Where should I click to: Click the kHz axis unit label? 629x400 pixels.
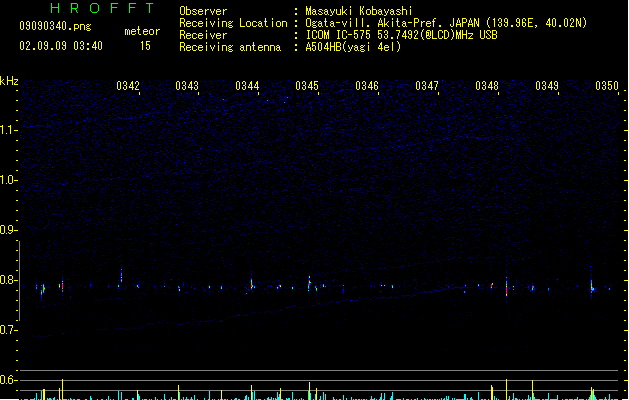click(x=9, y=81)
